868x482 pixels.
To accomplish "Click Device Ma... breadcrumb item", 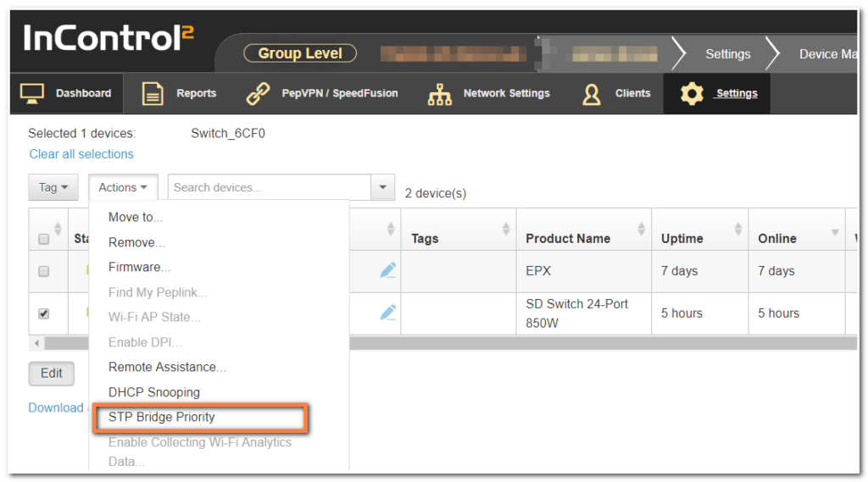I will 827,54.
